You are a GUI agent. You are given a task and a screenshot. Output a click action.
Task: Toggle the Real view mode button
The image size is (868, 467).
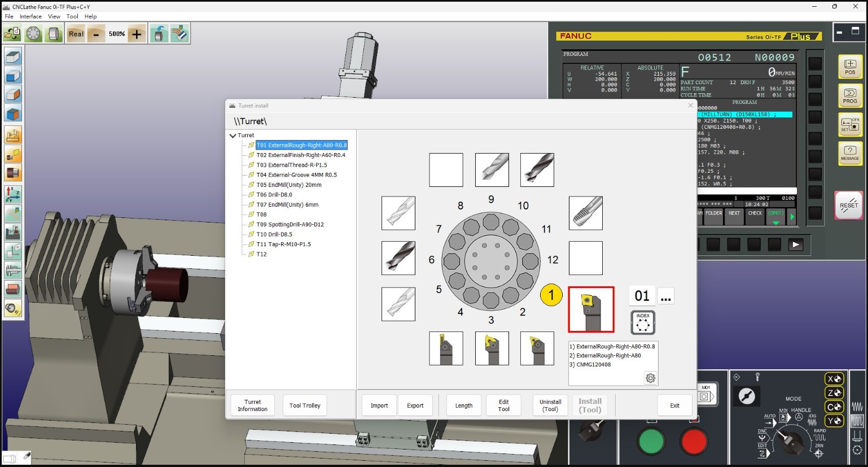(x=76, y=34)
